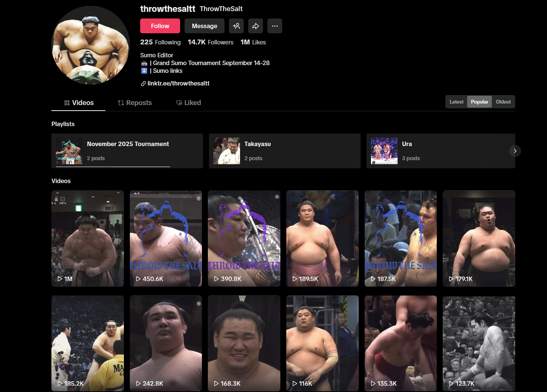Click the play icon on the 123.7K video

(451, 383)
